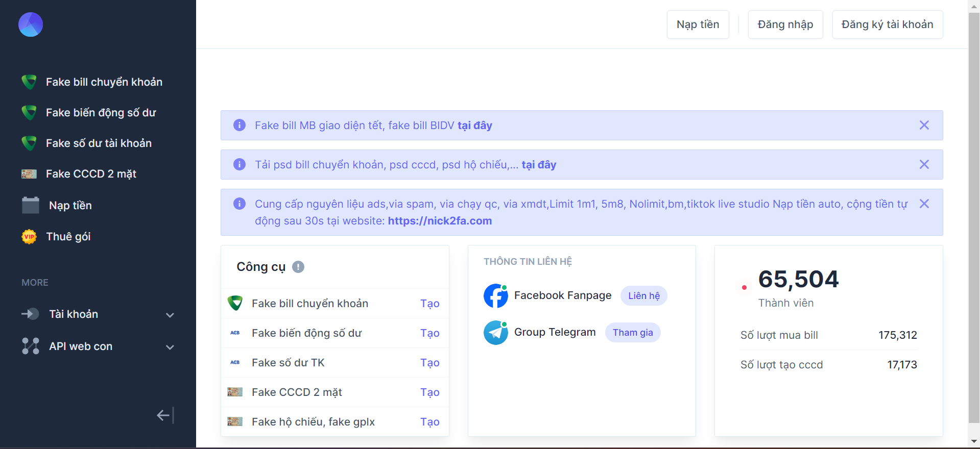Image resolution: width=980 pixels, height=449 pixels.
Task: Click the Đăng ký tài khoản button
Action: (888, 24)
